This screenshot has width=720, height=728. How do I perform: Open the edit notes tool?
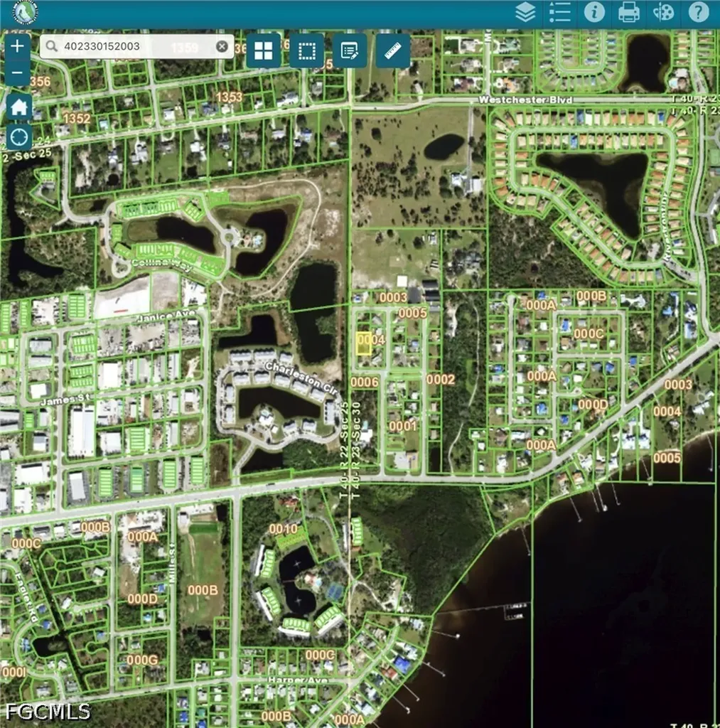coord(349,50)
